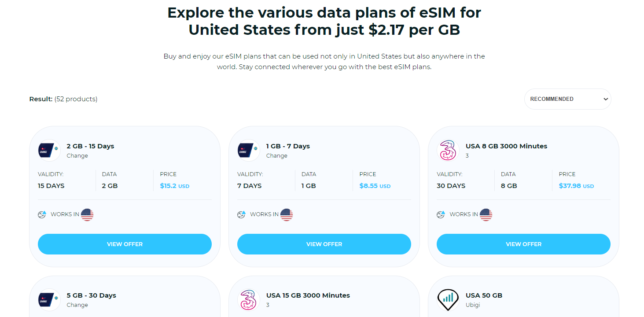Open the RECOMMENDED sorting dropdown

pyautogui.click(x=567, y=99)
